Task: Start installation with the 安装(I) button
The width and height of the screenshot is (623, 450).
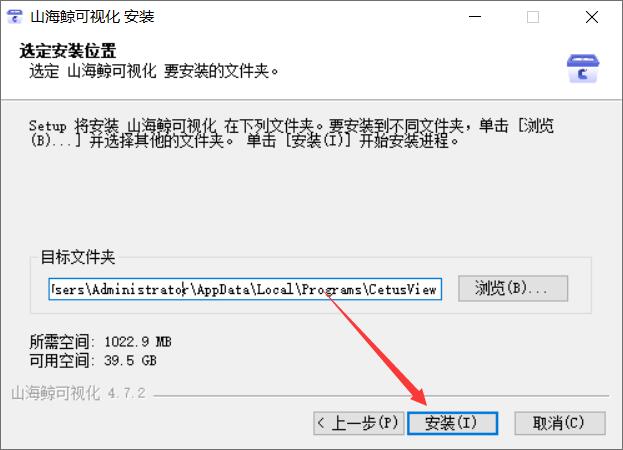Action: pos(452,423)
